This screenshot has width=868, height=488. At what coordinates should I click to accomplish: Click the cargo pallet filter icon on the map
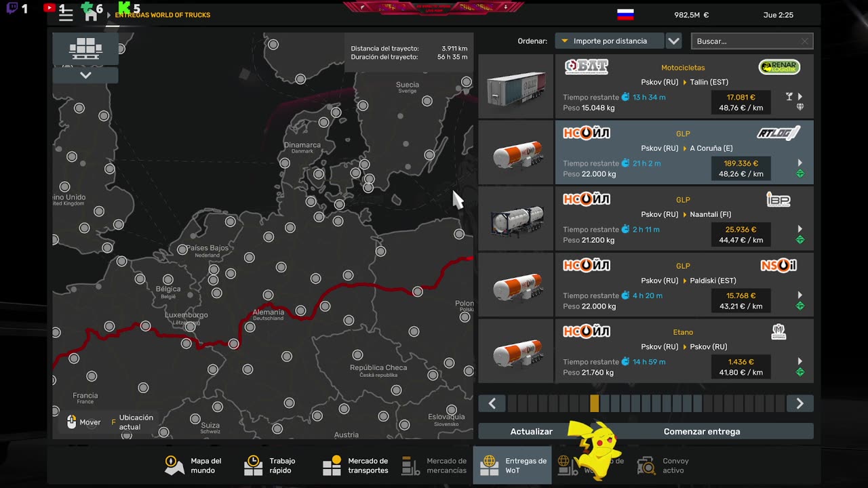(x=85, y=49)
